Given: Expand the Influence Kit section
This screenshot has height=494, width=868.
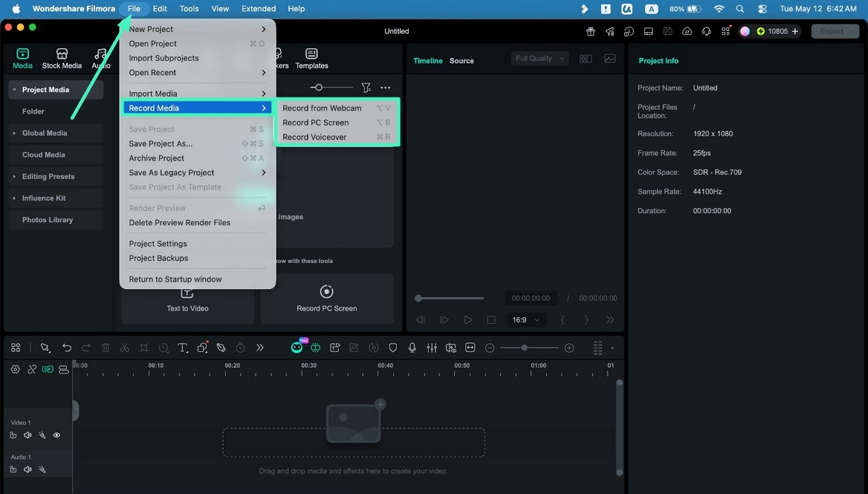Looking at the screenshot, I should [x=15, y=198].
